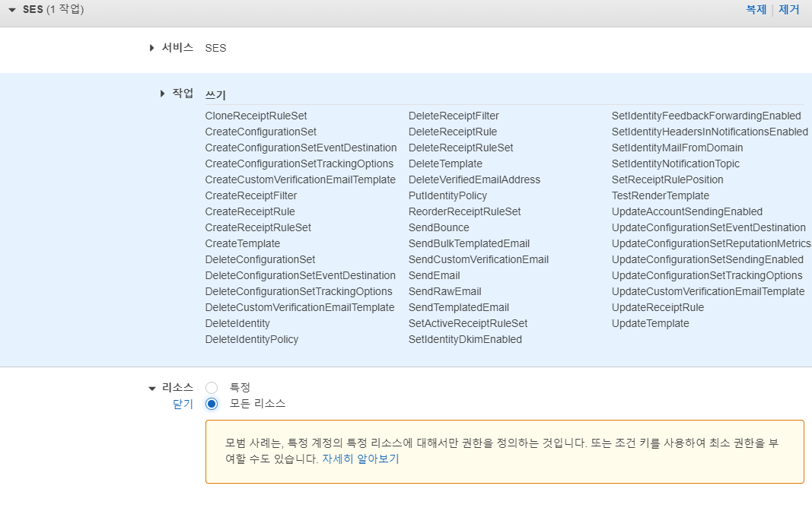Click SendTemplatedEmail action

tap(459, 308)
